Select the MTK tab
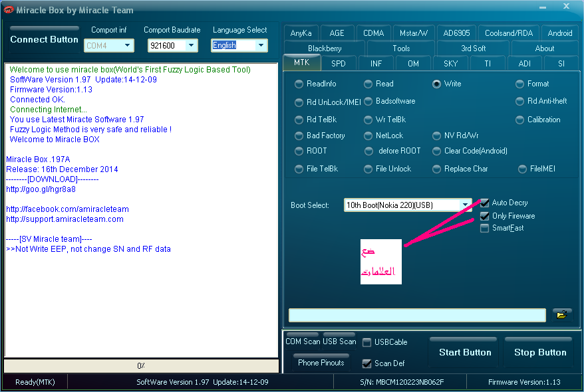 (302, 62)
